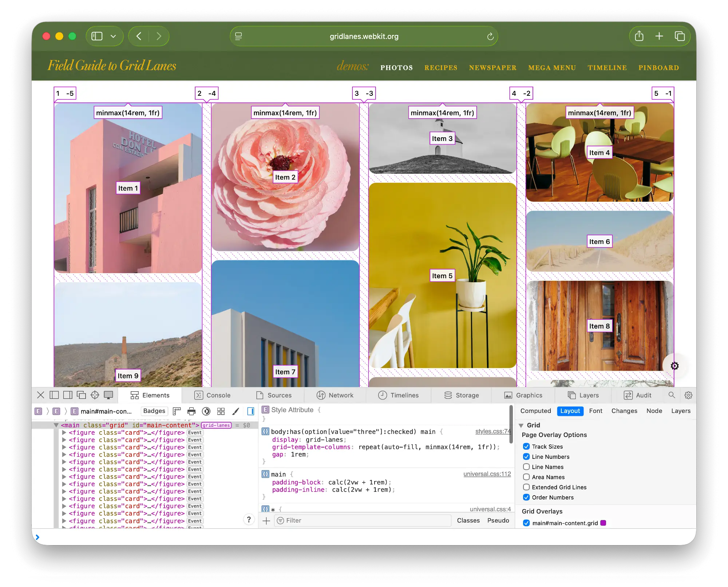
Task: Switch to the Network tab
Action: pos(335,395)
